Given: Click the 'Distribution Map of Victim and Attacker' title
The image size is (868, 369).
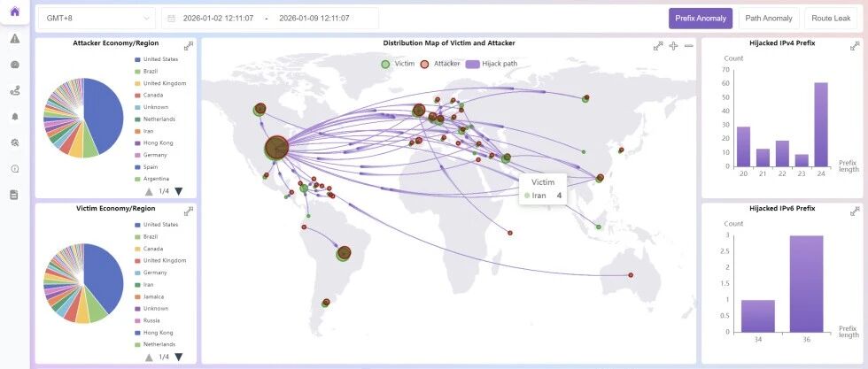Looking at the screenshot, I should [449, 42].
